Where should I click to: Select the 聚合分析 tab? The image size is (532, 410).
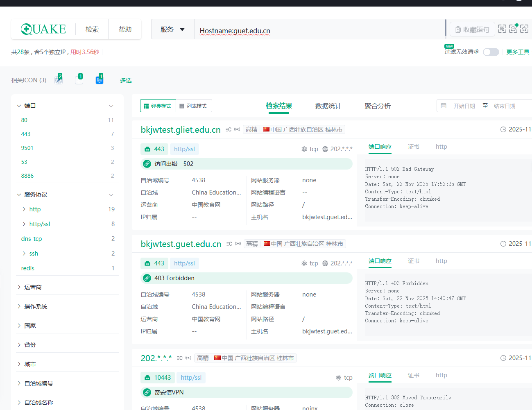point(378,106)
